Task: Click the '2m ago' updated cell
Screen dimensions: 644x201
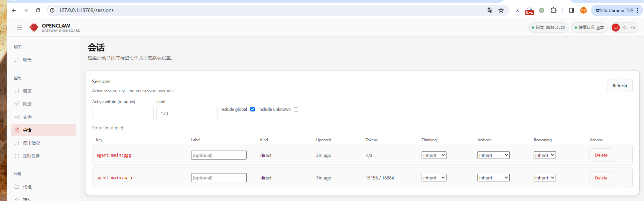Action: click(x=323, y=155)
